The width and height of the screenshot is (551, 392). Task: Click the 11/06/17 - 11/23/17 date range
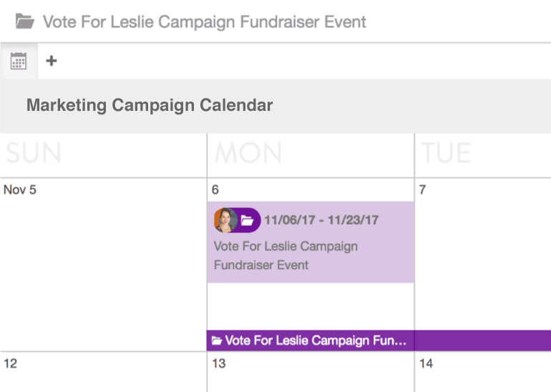tap(321, 220)
